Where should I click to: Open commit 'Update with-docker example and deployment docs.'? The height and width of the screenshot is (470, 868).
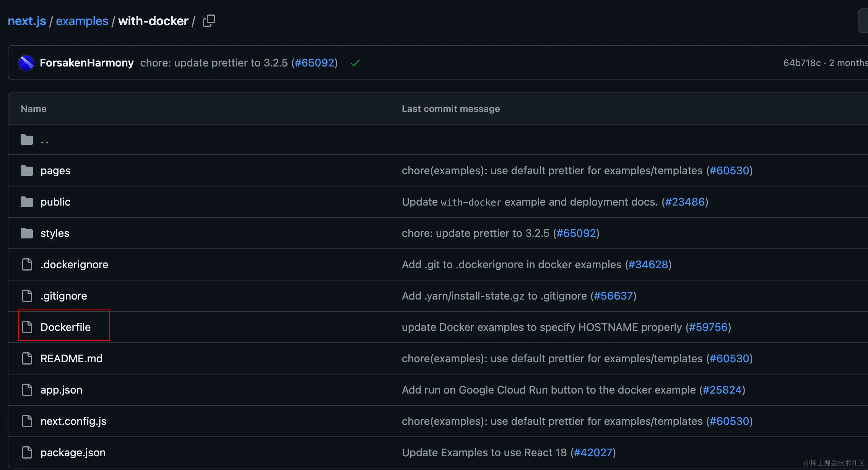tap(530, 202)
